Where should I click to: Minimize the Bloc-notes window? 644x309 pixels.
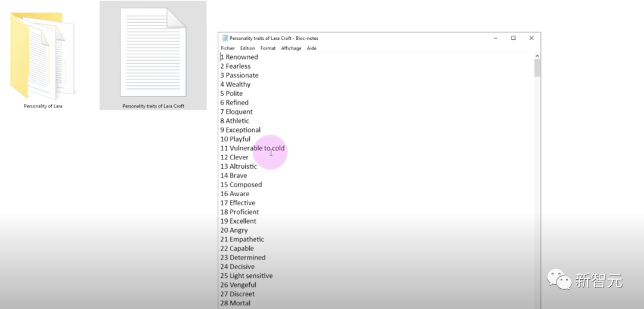tap(496, 38)
